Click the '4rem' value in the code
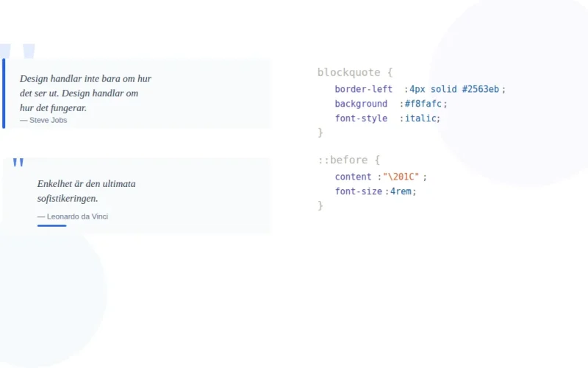This screenshot has width=588, height=368. click(403, 191)
